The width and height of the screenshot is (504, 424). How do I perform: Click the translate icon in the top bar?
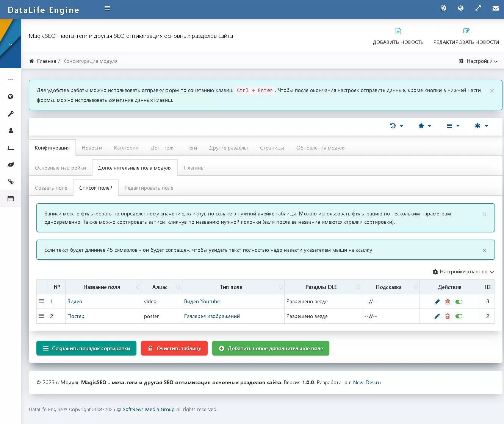443,8
